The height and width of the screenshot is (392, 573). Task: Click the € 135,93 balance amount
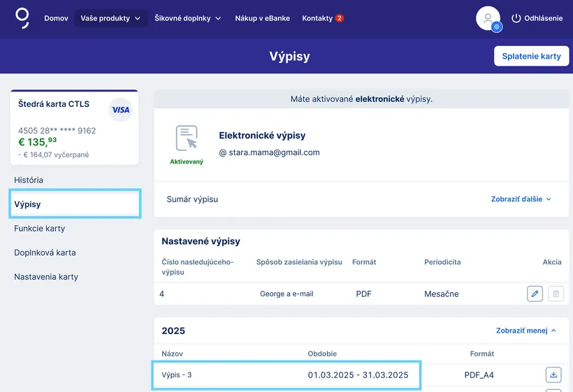[37, 142]
